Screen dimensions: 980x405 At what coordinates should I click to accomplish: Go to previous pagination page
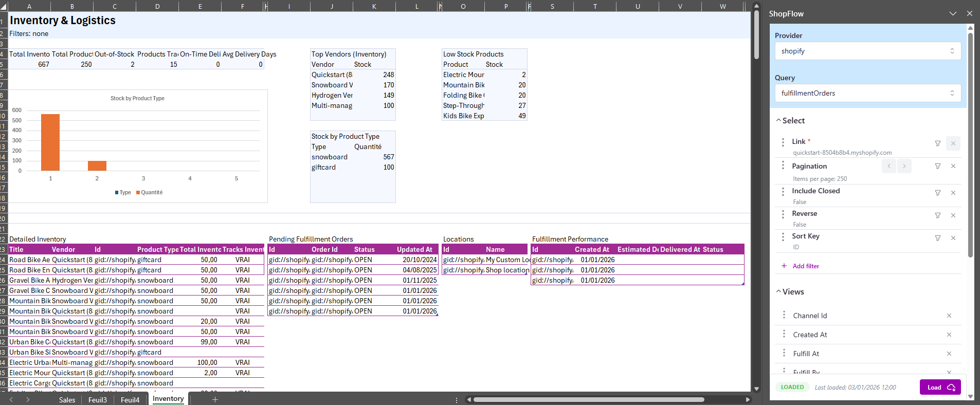[889, 166]
